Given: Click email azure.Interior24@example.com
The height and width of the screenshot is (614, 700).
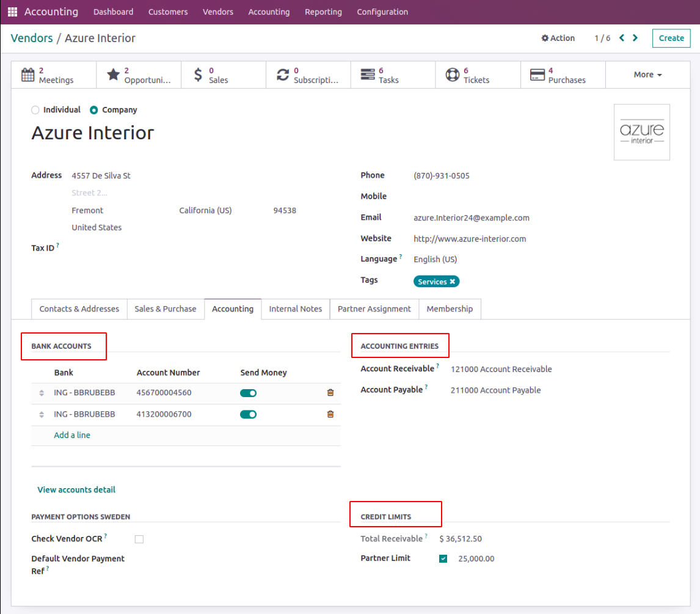Looking at the screenshot, I should pos(472,218).
